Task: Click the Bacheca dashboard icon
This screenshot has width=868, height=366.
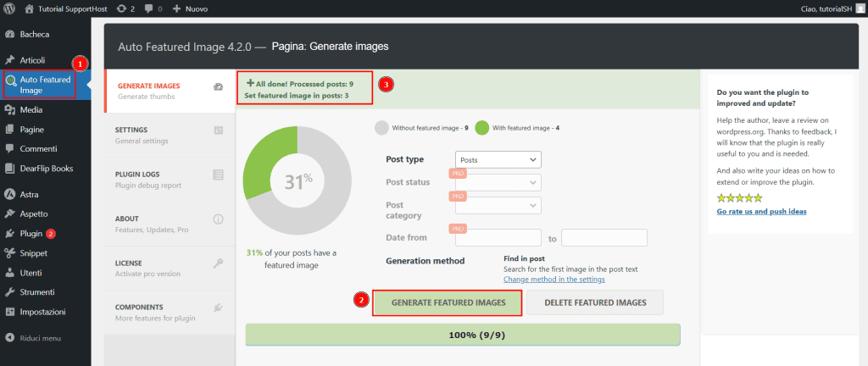Action: (9, 34)
